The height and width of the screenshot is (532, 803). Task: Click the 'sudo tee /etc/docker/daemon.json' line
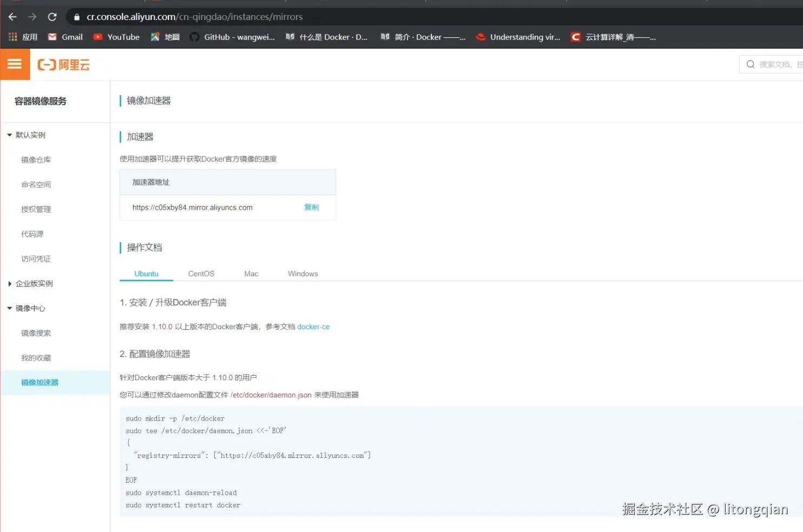tap(206, 431)
